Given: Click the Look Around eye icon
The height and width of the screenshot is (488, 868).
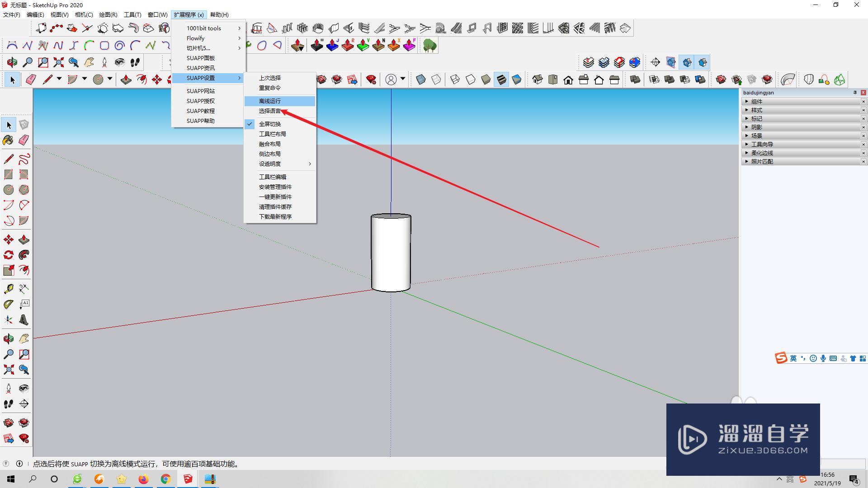Looking at the screenshot, I should [119, 62].
